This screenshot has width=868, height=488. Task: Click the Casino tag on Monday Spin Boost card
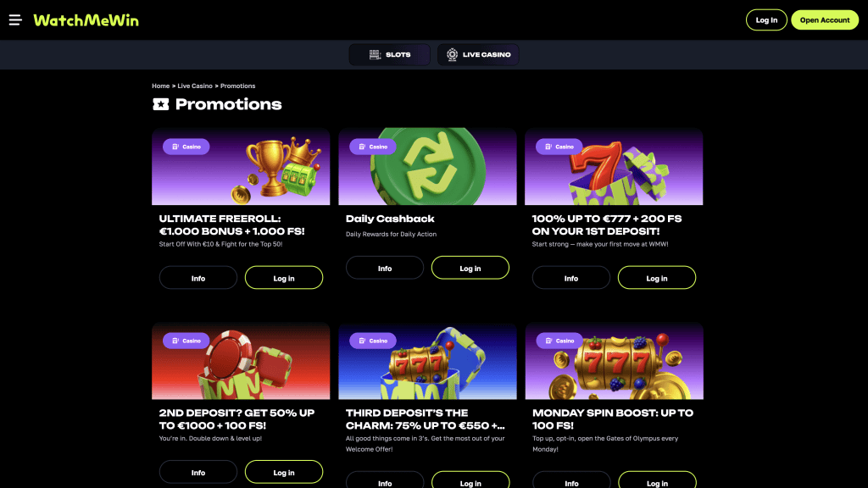point(559,341)
